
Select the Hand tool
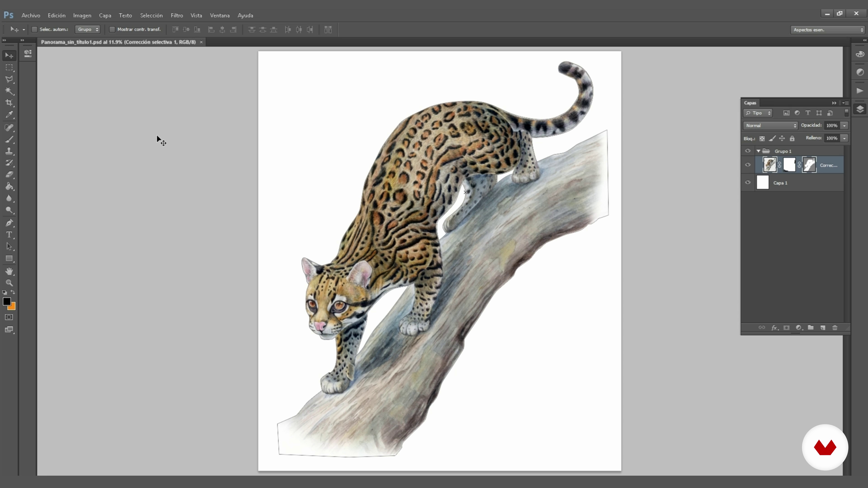(x=9, y=271)
